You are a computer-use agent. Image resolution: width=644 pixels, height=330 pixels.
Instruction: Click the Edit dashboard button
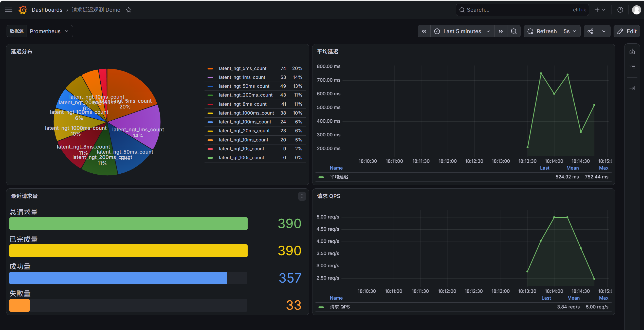pos(627,31)
